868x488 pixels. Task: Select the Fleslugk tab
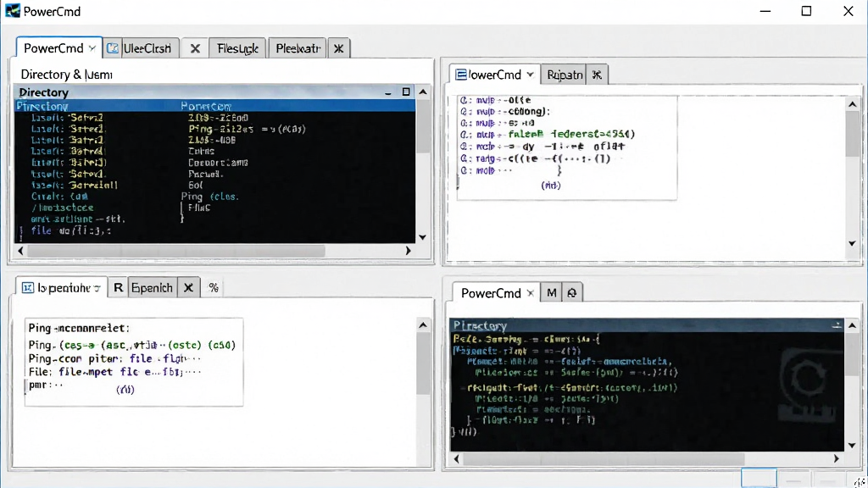237,48
